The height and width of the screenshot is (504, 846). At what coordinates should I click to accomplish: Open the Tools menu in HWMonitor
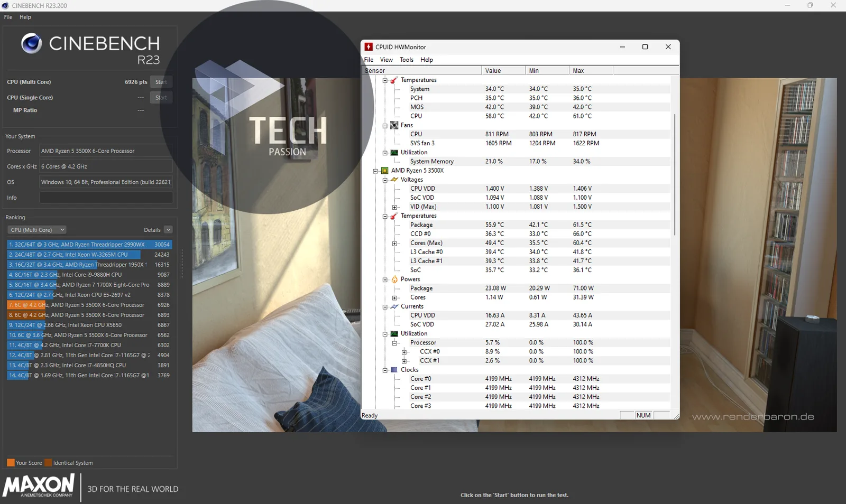click(407, 60)
